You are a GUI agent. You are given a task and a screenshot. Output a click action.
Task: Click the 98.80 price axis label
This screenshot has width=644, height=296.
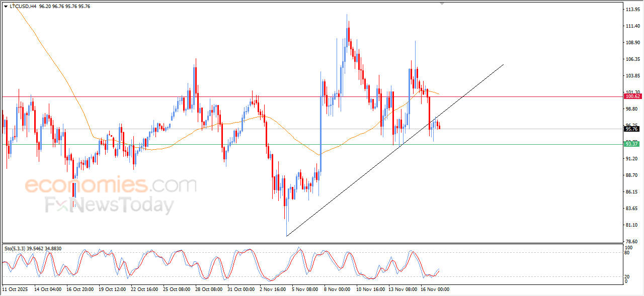[632, 109]
